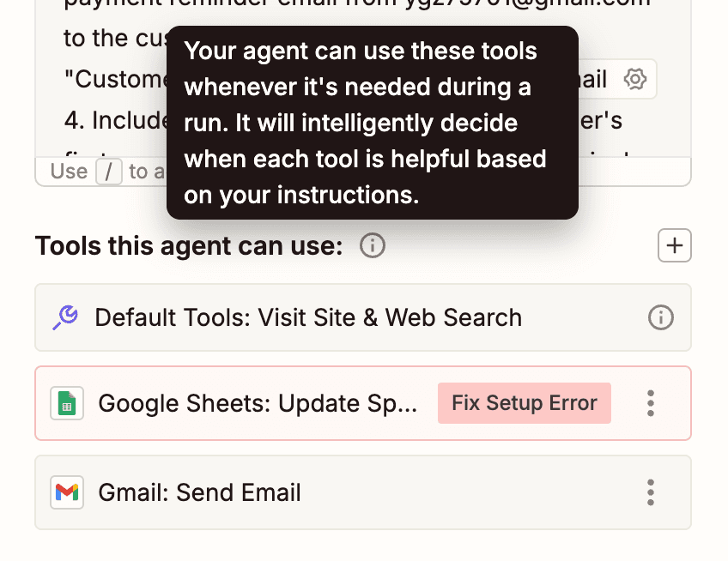Click the Default Tools wrench icon

tap(65, 318)
